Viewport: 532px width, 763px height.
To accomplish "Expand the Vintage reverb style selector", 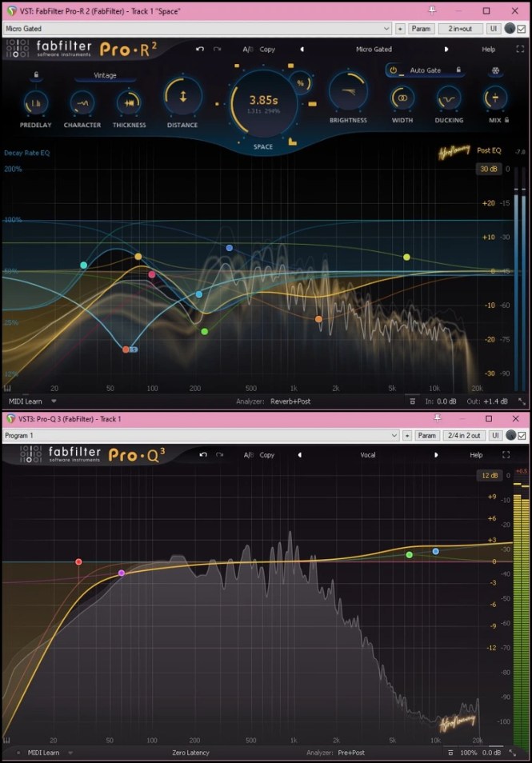I will coord(105,76).
